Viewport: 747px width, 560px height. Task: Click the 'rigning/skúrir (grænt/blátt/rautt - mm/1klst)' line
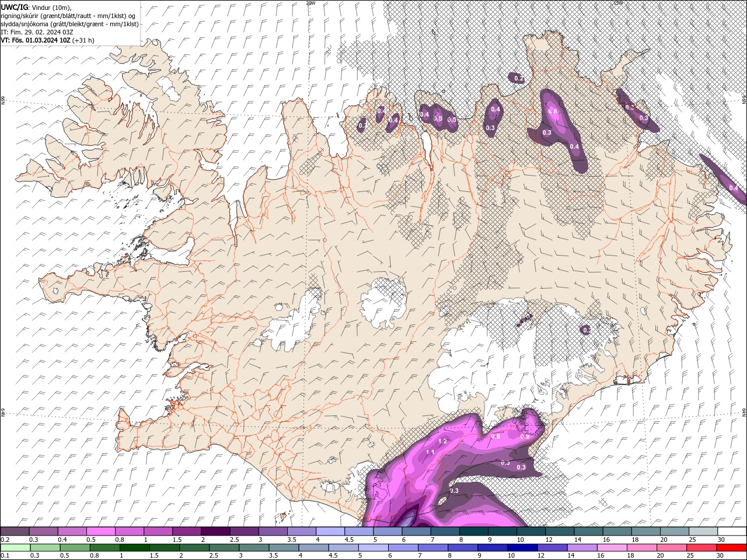point(69,16)
